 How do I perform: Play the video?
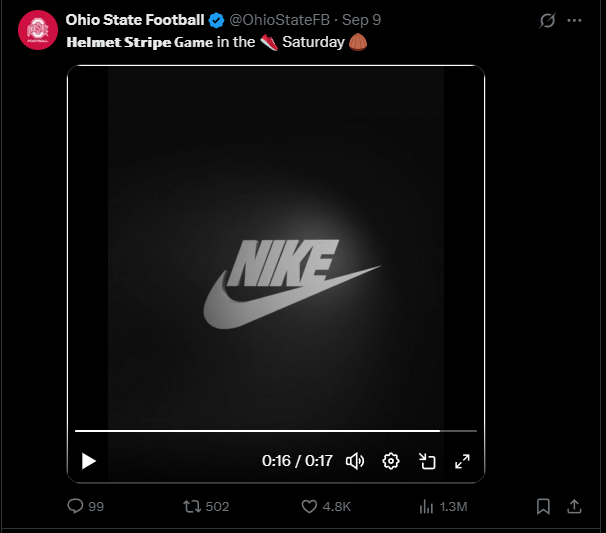89,461
